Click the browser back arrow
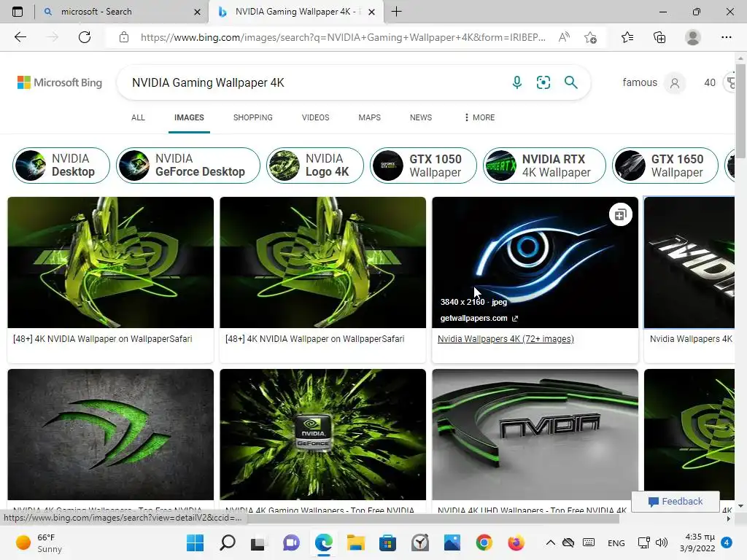 point(20,37)
